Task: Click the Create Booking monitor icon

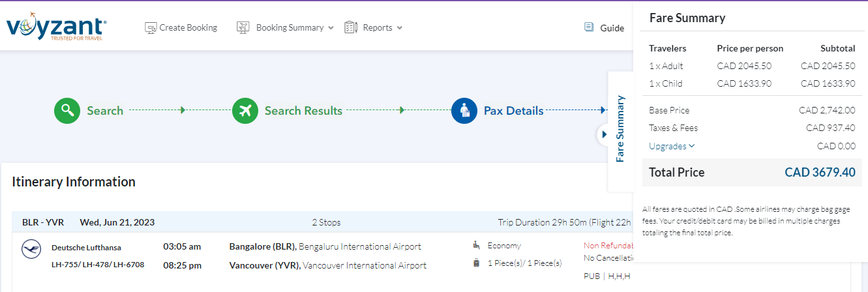Action: [151, 28]
